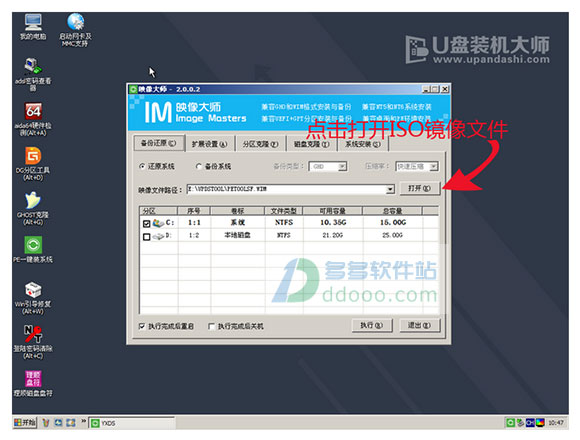Click the 分区 column header
Screen dimensions: 580x440
159,211
